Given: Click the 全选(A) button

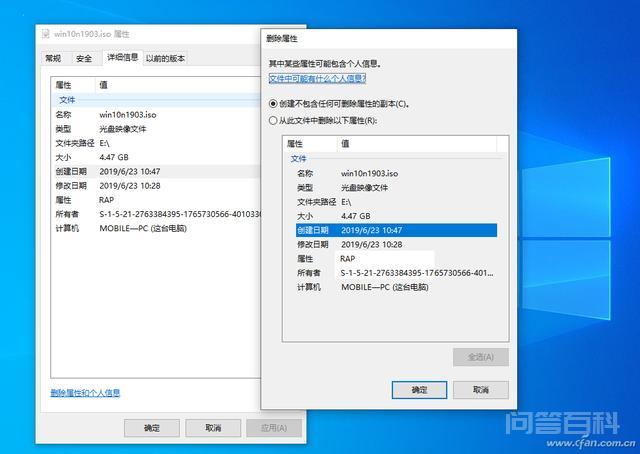Looking at the screenshot, I should 481,357.
